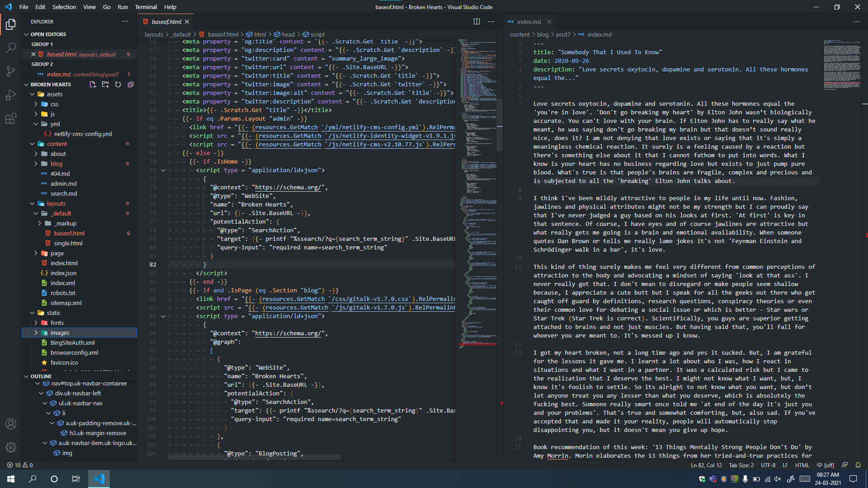The image size is (868, 488).
Task: Click the system clock on taskbar
Action: pos(828,479)
